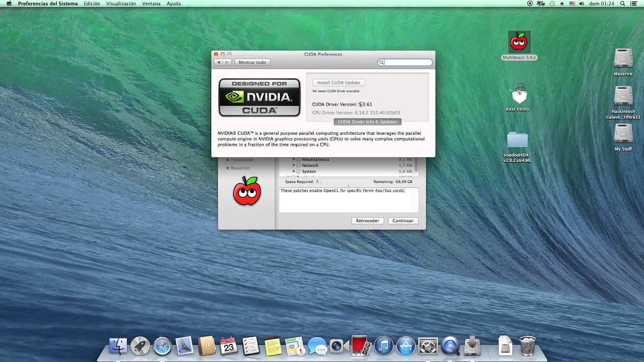Image resolution: width=644 pixels, height=362 pixels.
Task: Open Kext Utility desktop icon
Action: 518,94
